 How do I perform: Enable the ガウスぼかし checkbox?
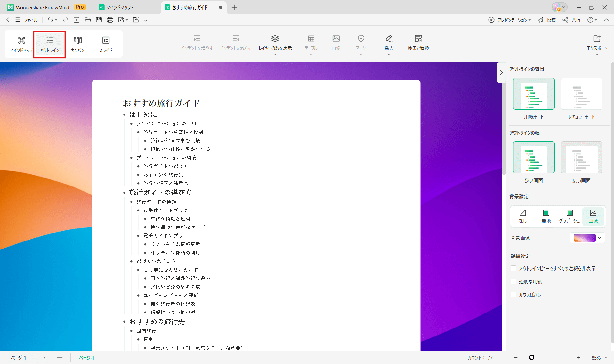tap(513, 295)
